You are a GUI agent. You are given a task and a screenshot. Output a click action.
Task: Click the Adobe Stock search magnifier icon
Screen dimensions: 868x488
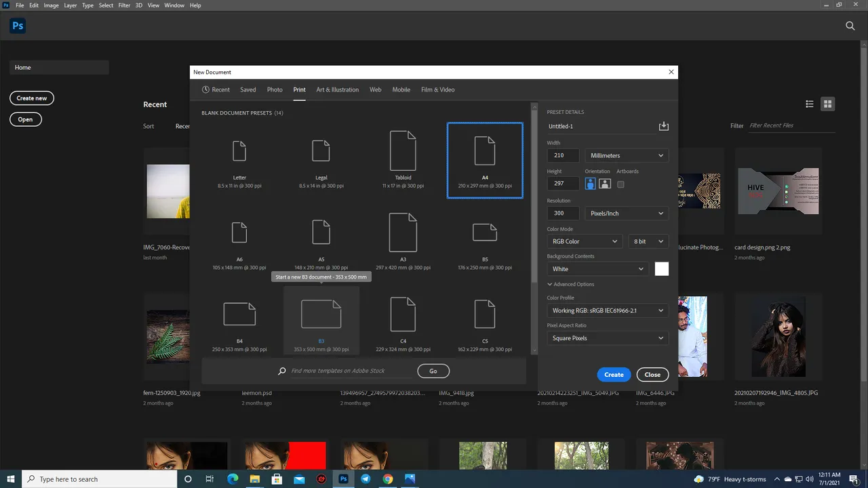[x=282, y=371]
